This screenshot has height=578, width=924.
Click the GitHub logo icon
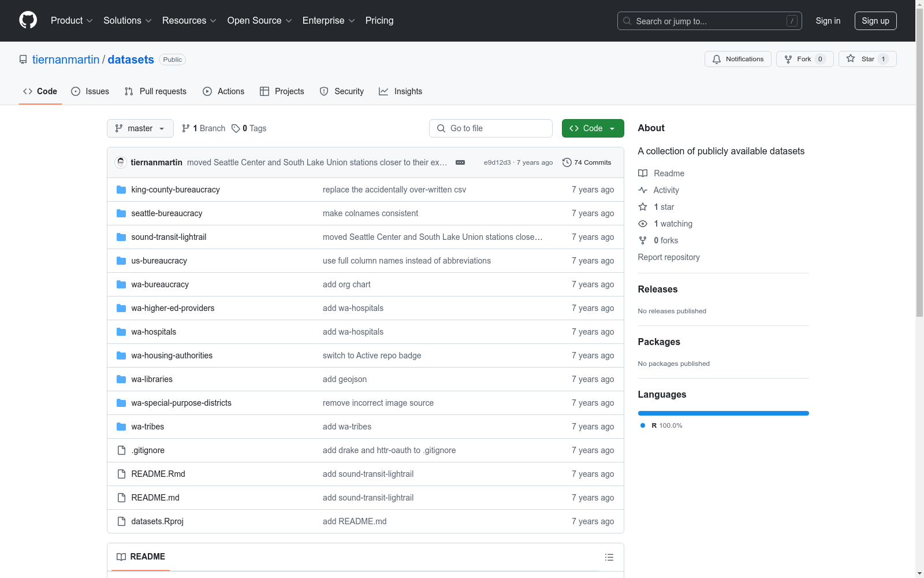coord(28,20)
